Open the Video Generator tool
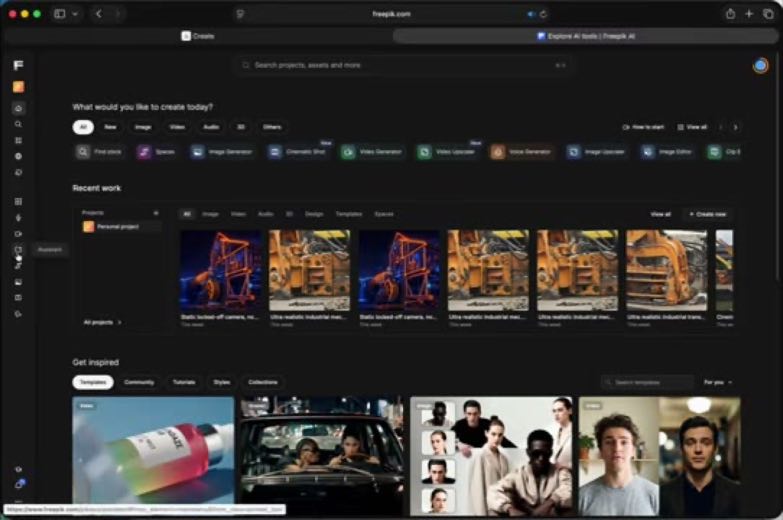Image resolution: width=783 pixels, height=520 pixels. [x=373, y=151]
